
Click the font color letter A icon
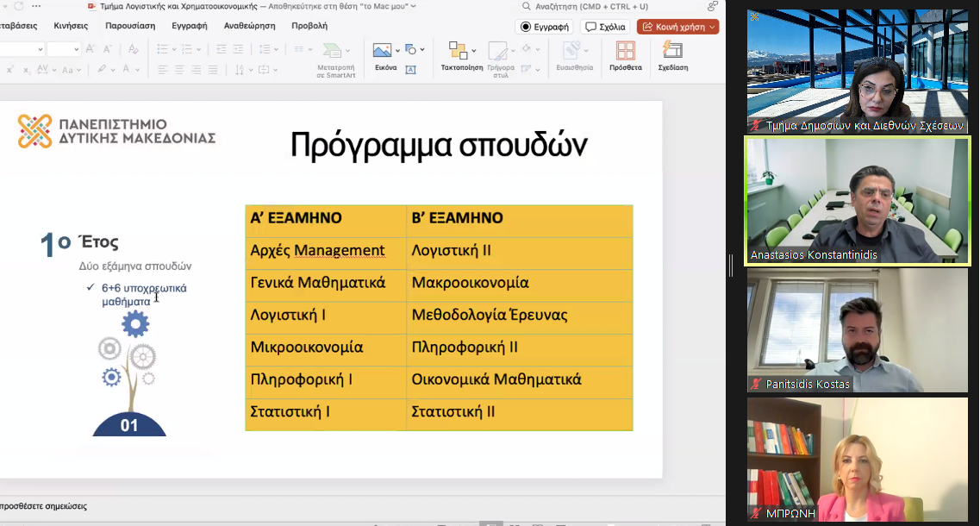pyautogui.click(x=126, y=70)
